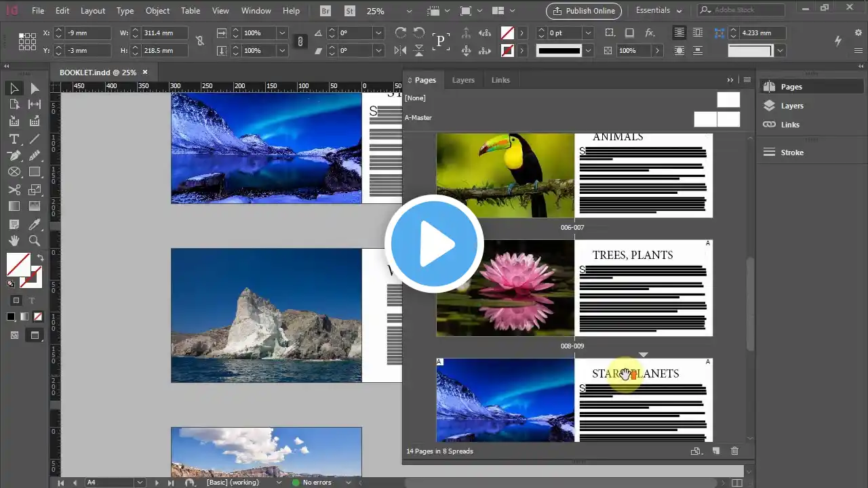Switch to the Layers tab in panel
Image resolution: width=868 pixels, height=488 pixels.
463,80
